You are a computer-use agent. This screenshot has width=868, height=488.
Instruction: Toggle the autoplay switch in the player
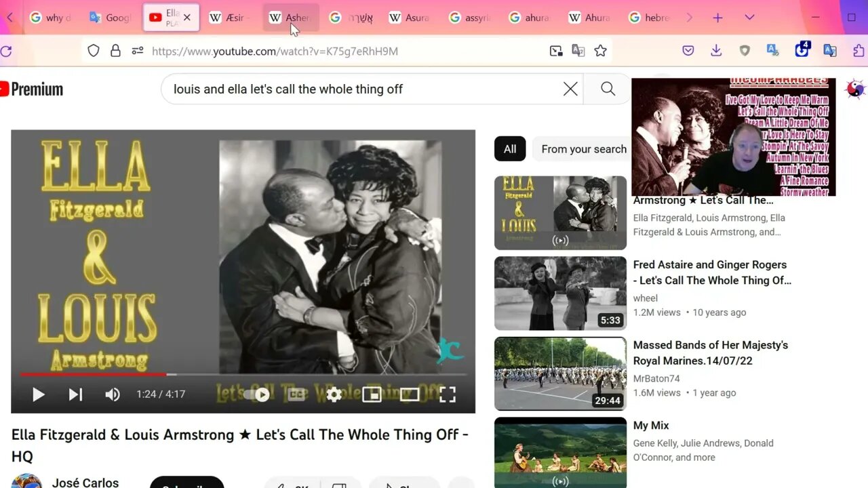pos(258,394)
